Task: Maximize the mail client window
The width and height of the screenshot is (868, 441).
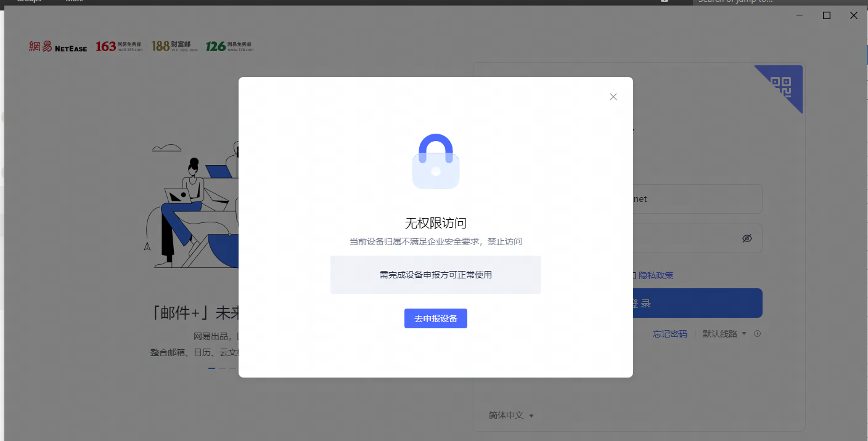Action: (827, 15)
